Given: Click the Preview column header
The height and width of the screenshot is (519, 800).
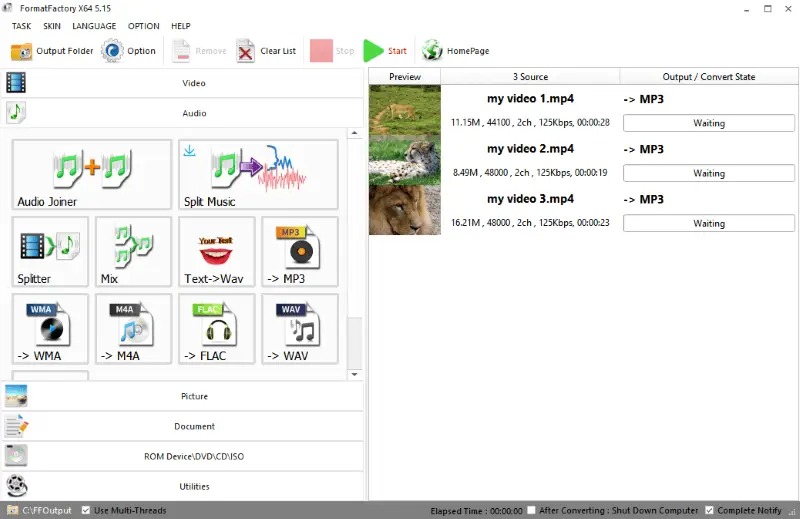Looking at the screenshot, I should point(405,77).
